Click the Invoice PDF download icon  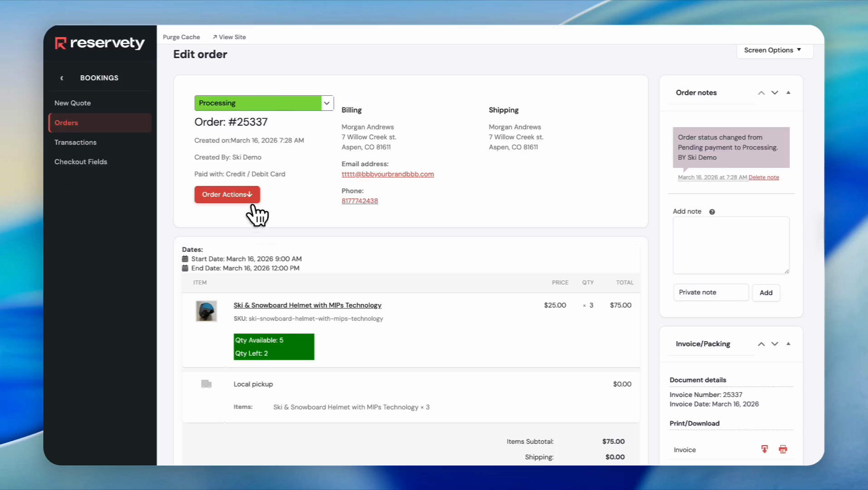tap(765, 449)
